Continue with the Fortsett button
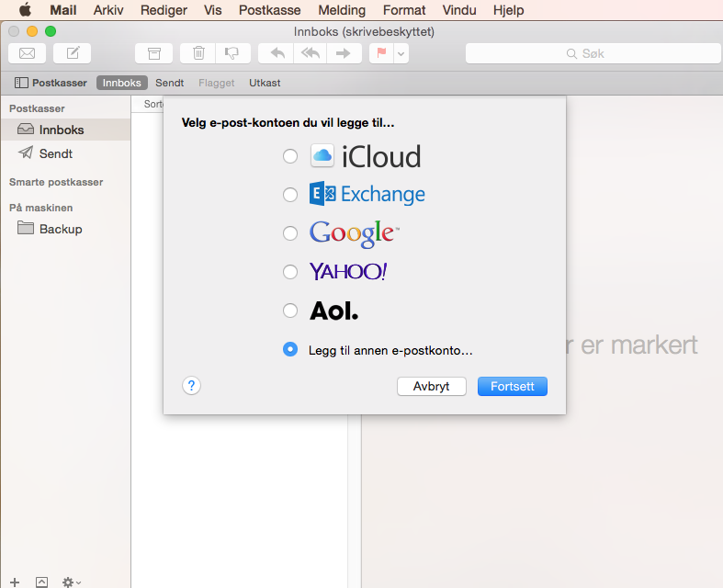This screenshot has height=588, width=723. tap(513, 387)
